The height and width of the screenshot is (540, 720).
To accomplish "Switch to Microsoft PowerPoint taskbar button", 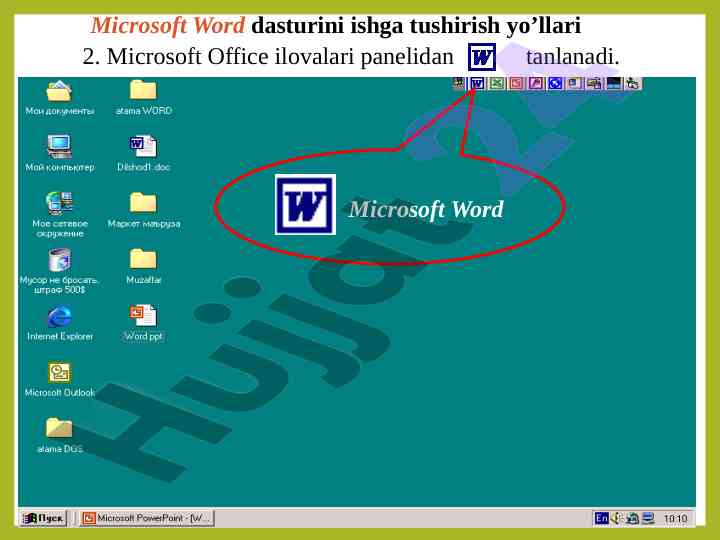I will (x=147, y=518).
